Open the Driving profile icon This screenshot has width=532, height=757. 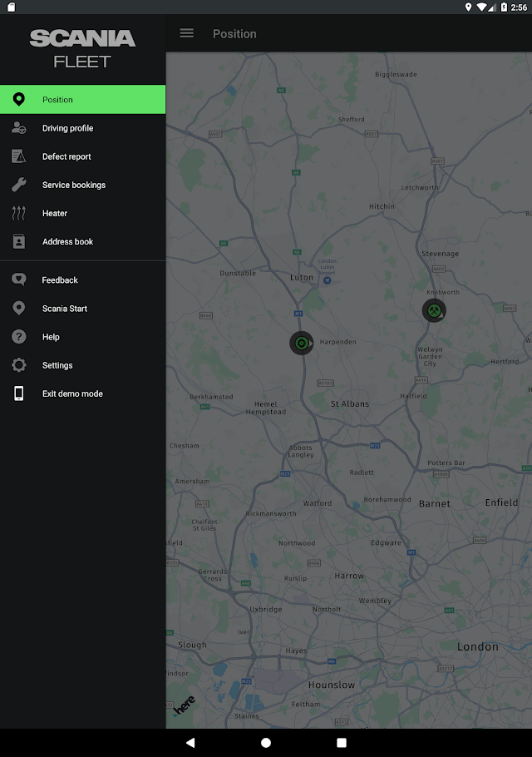tap(19, 128)
